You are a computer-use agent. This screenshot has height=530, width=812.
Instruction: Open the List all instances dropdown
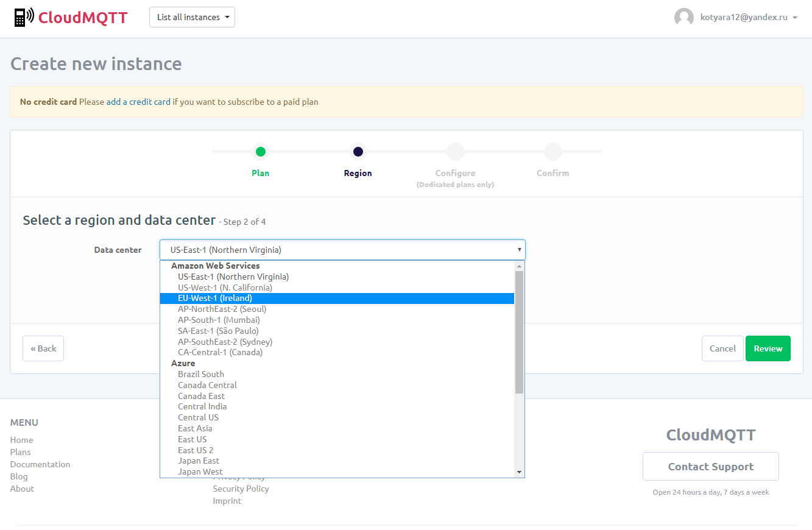point(192,17)
